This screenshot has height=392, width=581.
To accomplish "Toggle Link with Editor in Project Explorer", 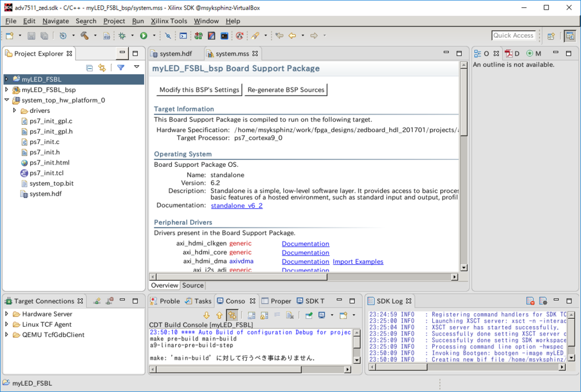I will pyautogui.click(x=102, y=68).
